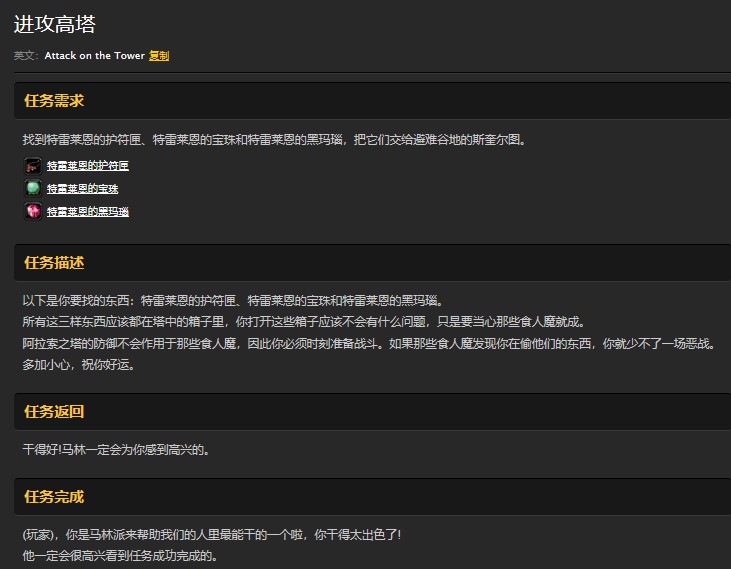The width and height of the screenshot is (731, 569).
Task: Click the description line starting with 阿拉索之塔的防御
Action: pyautogui.click(x=367, y=343)
